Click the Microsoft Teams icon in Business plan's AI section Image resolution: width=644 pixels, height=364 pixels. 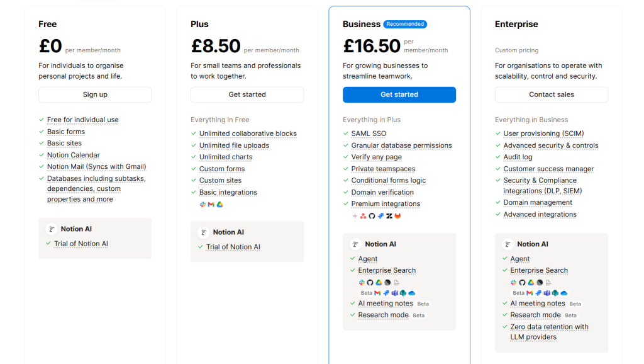(x=395, y=293)
